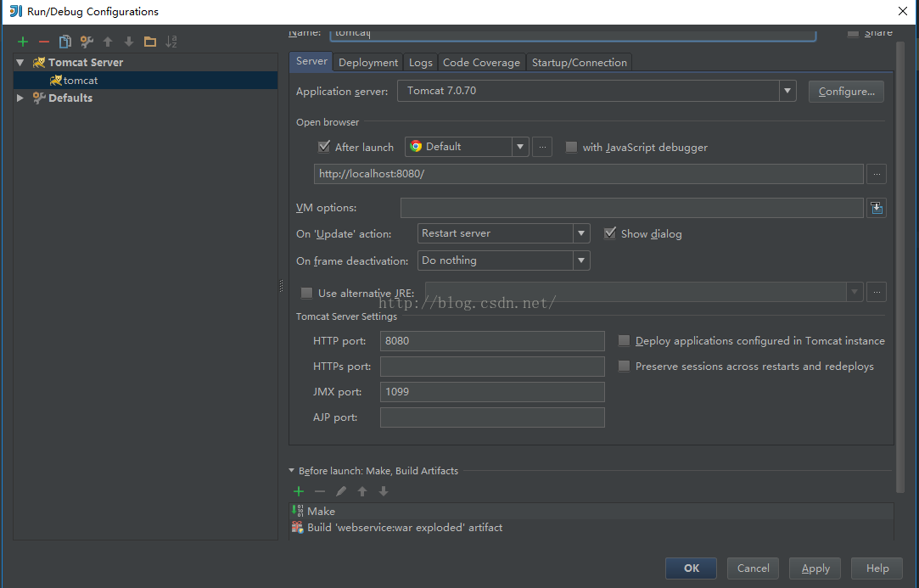The image size is (919, 588).
Task: Switch to the Server tab
Action: coord(311,62)
